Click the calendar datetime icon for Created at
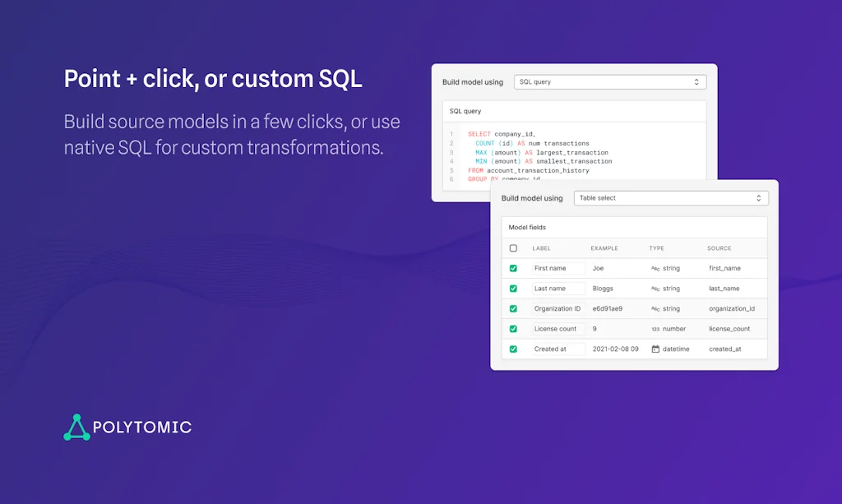Screen dimensions: 842x504 (x=655, y=349)
